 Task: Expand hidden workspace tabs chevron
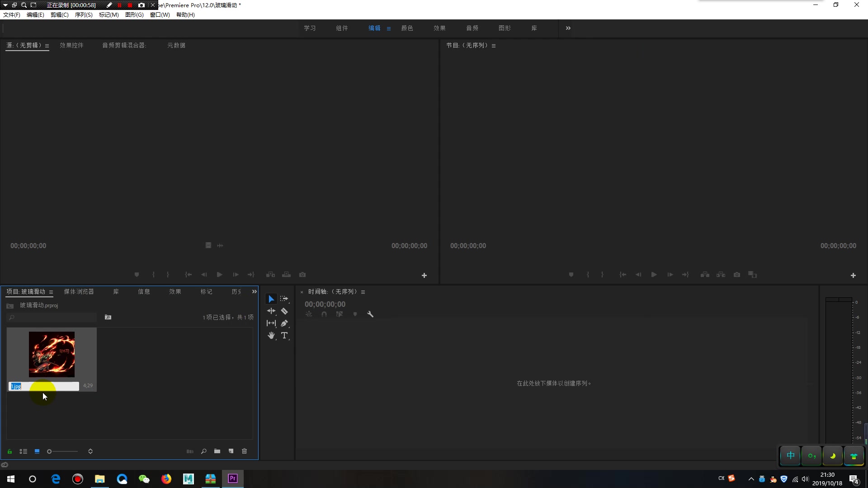(x=568, y=28)
